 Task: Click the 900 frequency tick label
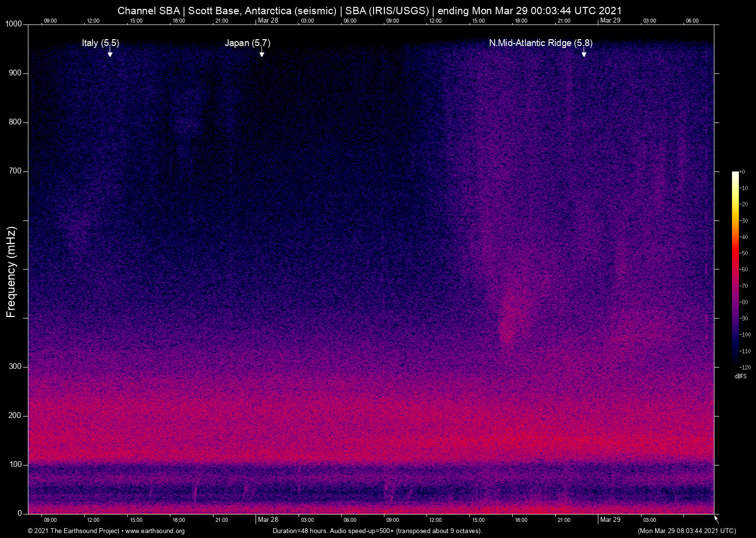(x=15, y=73)
